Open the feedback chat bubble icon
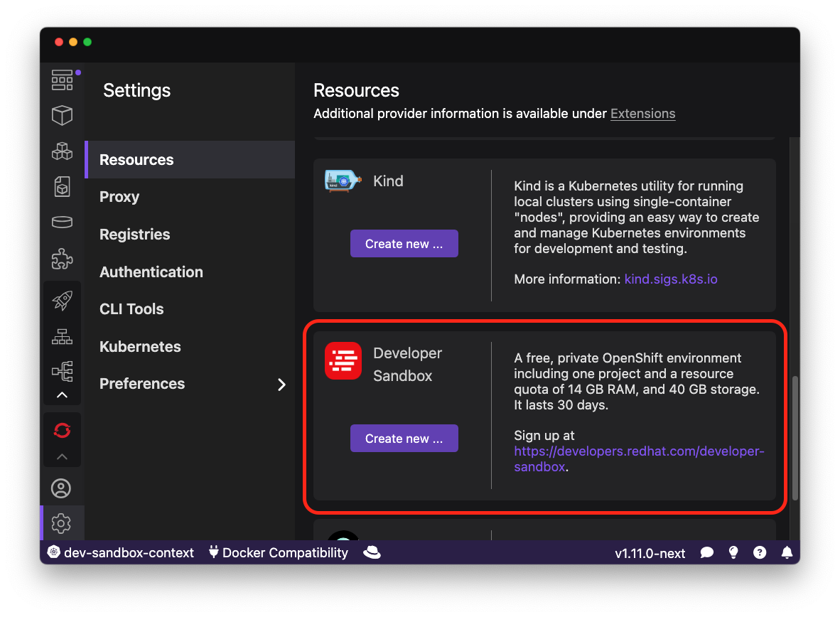Screen dimensions: 840x617 (x=706, y=553)
